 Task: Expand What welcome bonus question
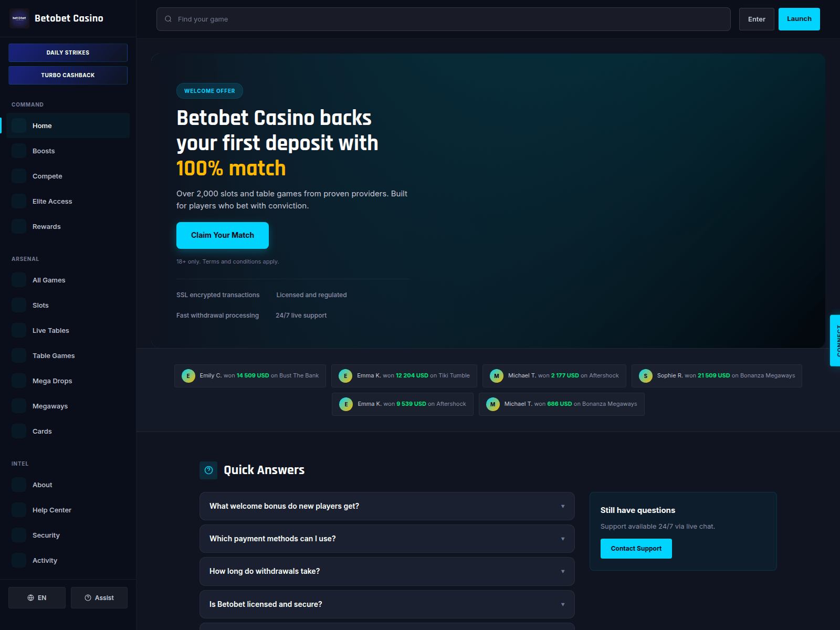(387, 506)
